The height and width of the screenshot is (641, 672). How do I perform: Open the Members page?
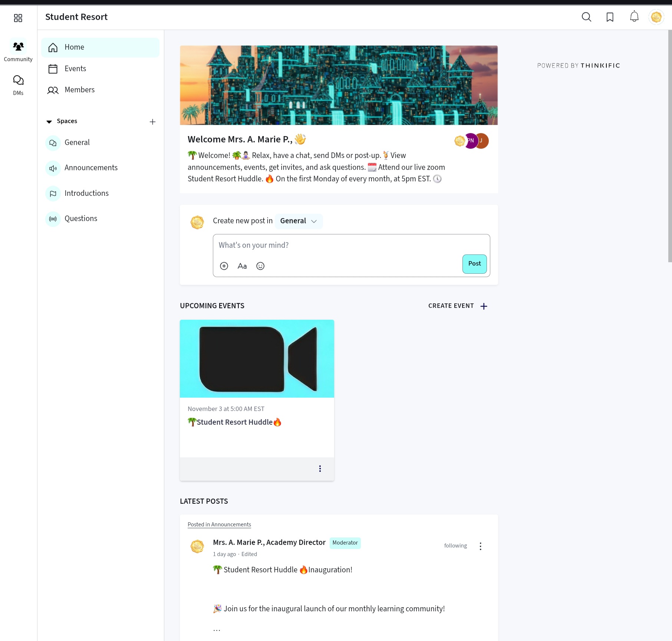click(x=79, y=90)
